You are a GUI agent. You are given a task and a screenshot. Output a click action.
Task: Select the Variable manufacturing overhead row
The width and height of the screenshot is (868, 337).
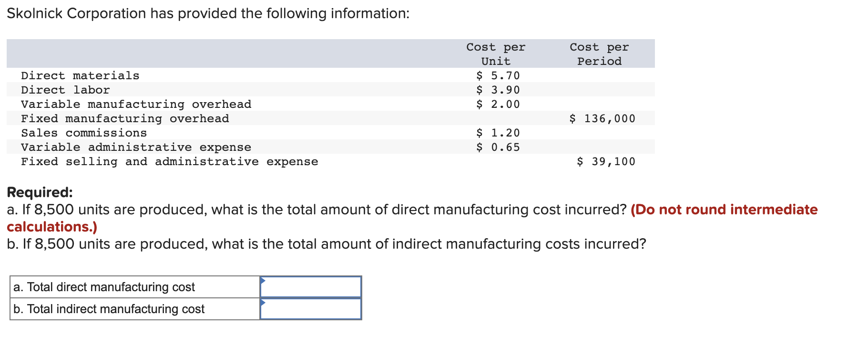136,104
